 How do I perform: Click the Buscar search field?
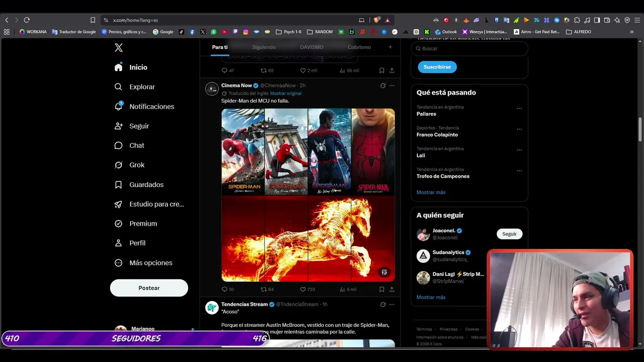[469, 48]
